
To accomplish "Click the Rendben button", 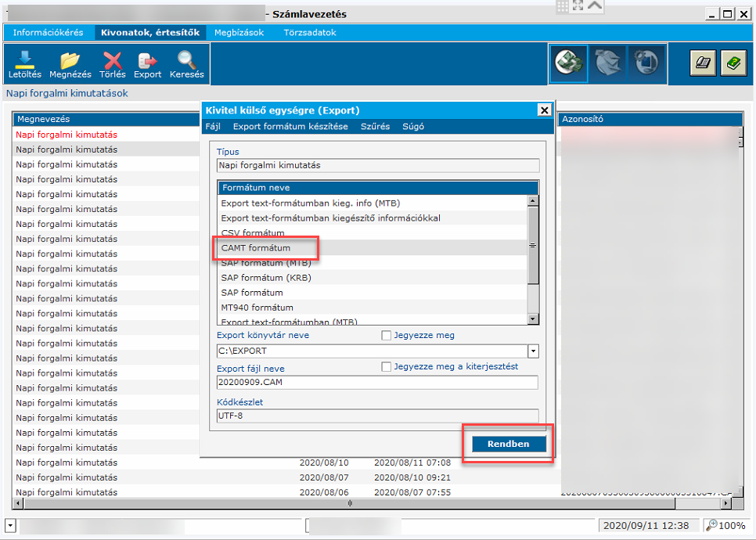I will tap(509, 444).
